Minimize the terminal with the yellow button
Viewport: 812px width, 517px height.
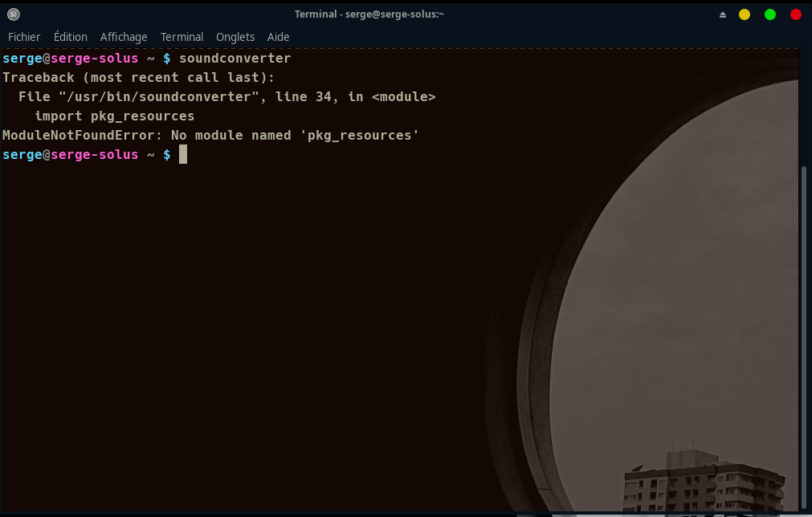(x=745, y=14)
